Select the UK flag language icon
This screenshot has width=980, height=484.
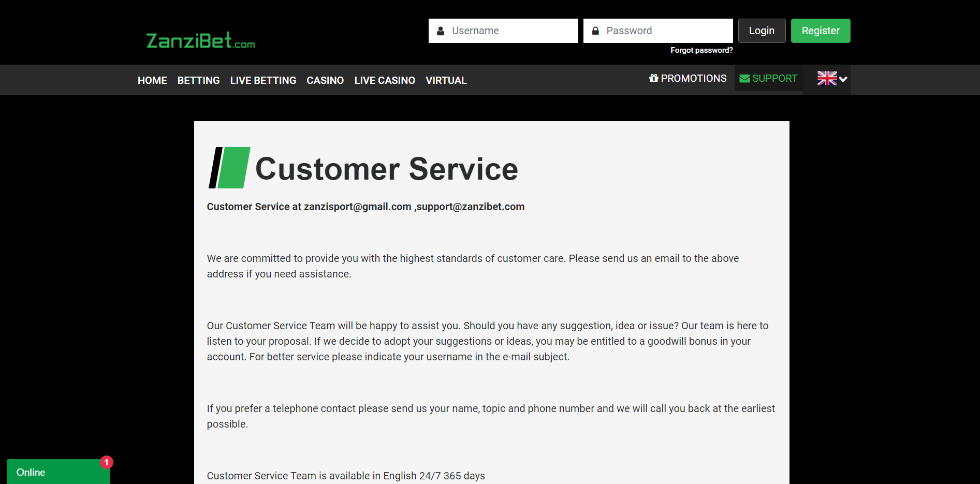(x=827, y=78)
